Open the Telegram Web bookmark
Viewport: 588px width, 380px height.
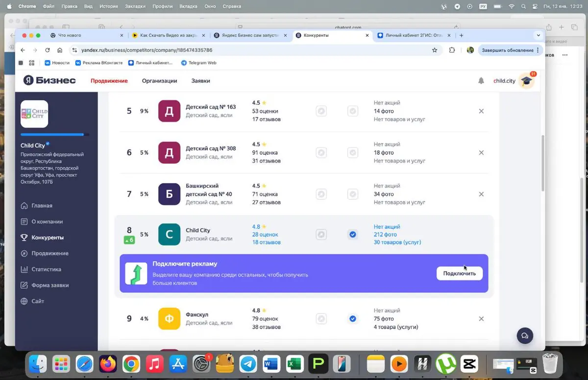click(198, 63)
